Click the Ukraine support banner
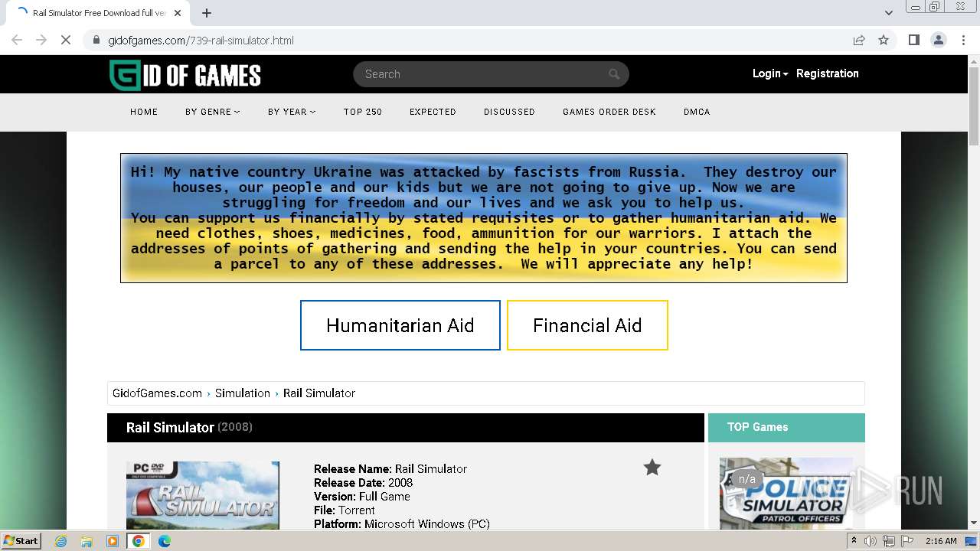 (484, 218)
